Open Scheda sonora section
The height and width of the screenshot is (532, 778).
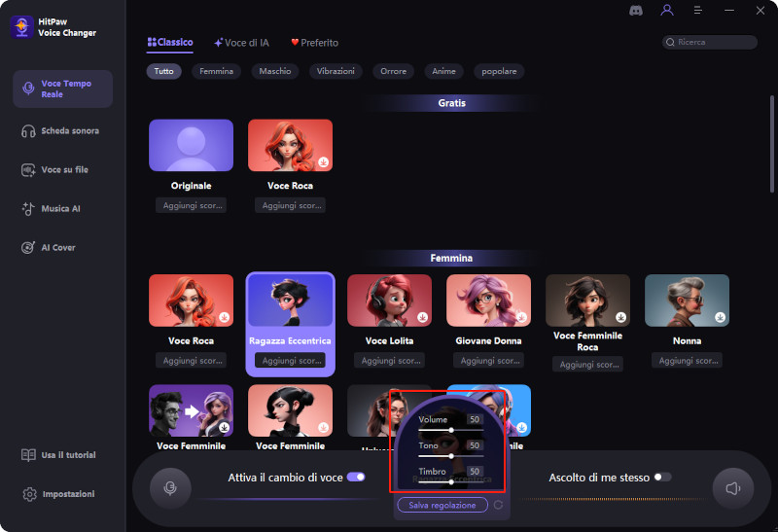62,131
